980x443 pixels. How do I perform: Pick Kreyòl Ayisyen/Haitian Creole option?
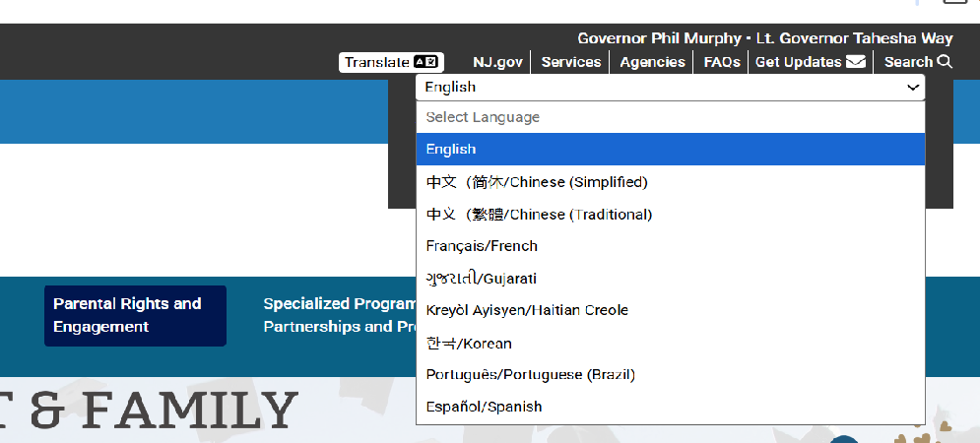670,310
